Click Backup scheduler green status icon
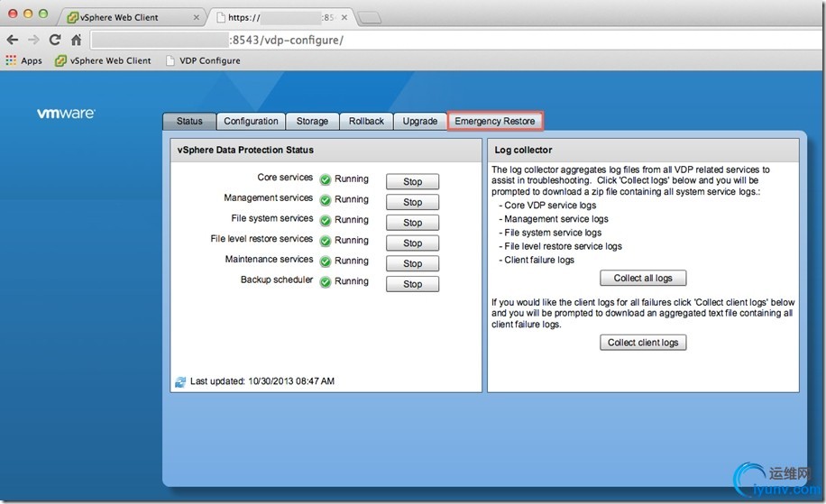Screen dimensions: 826x504 click(x=325, y=282)
